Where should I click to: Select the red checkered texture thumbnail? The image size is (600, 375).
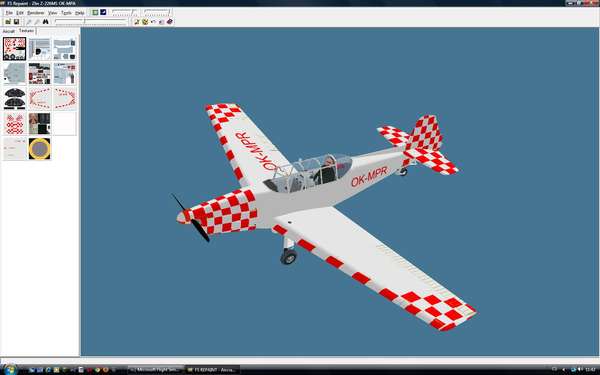(x=15, y=123)
